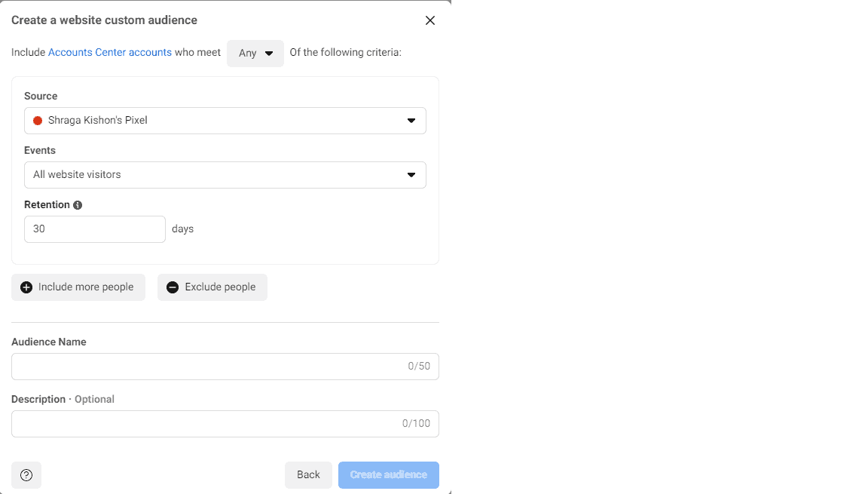Click Exclude people button label
868x494 pixels.
point(220,287)
